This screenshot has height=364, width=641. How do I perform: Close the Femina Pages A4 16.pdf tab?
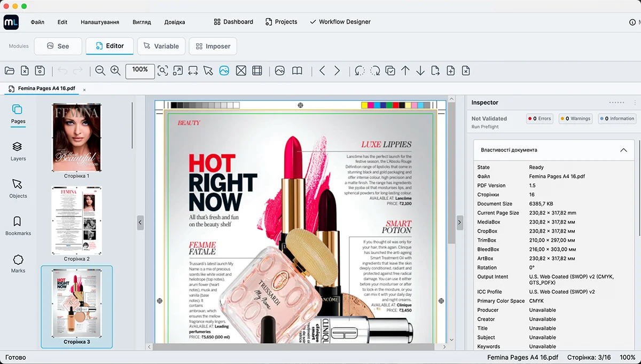(84, 90)
